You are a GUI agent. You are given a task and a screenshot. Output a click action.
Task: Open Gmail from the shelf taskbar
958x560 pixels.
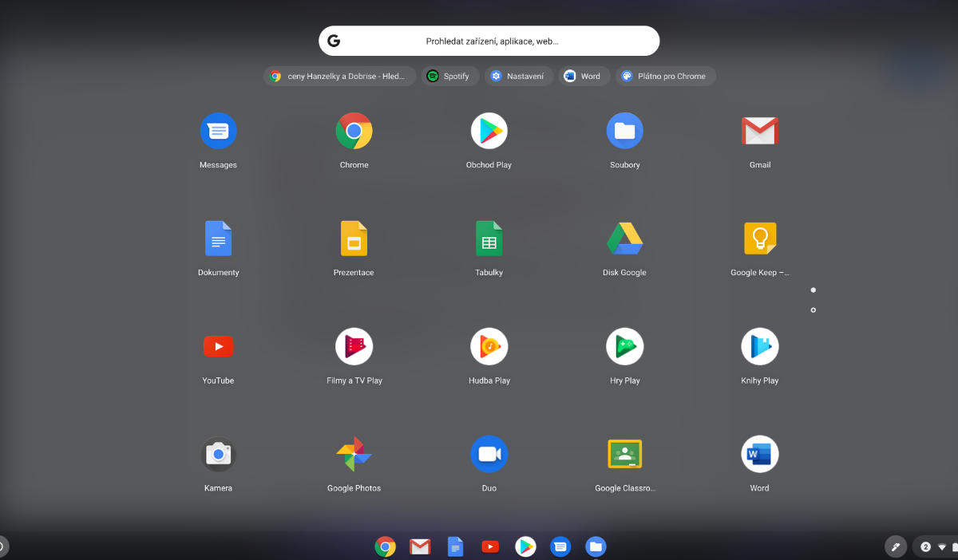(420, 546)
